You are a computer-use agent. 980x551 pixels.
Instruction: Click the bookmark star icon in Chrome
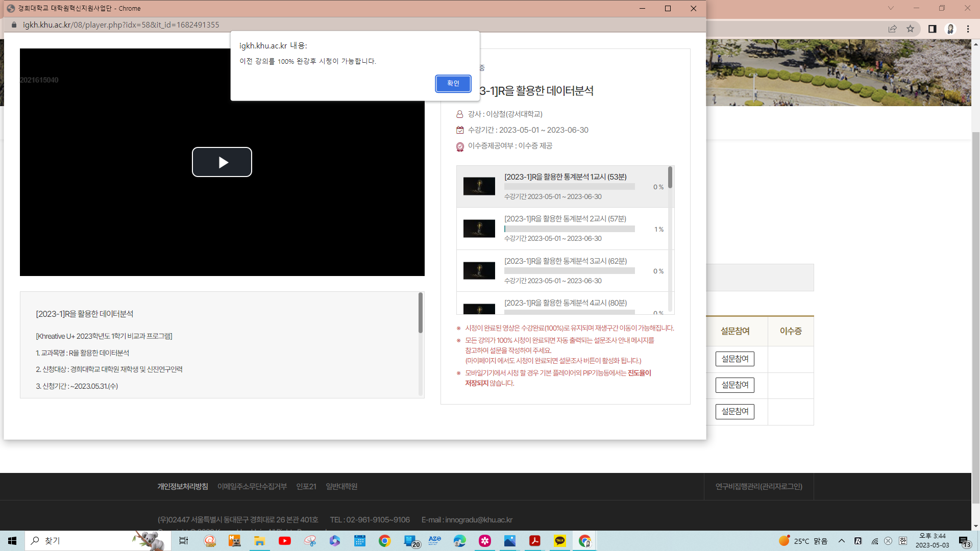click(910, 29)
